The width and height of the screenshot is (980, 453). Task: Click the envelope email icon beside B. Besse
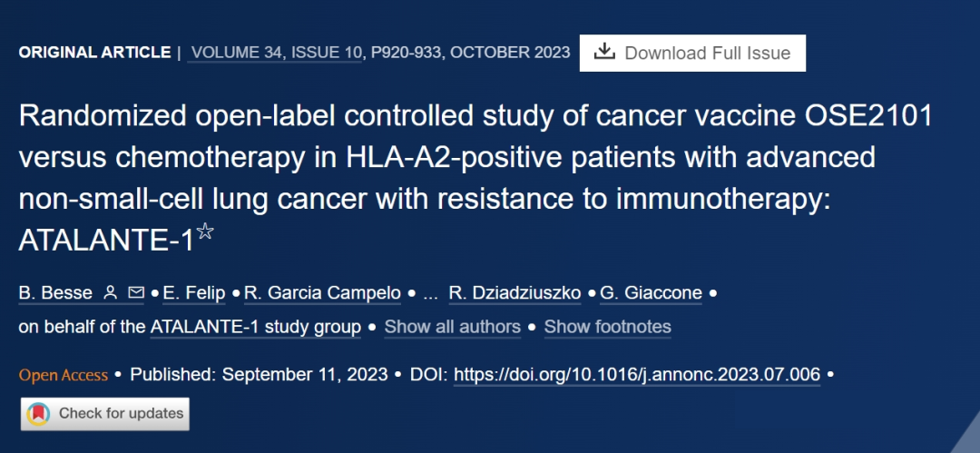[135, 293]
